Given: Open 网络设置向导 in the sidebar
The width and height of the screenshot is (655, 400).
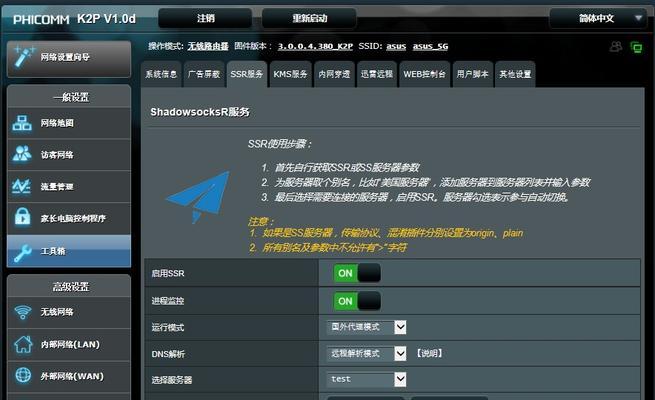Looking at the screenshot, I should coord(69,59).
